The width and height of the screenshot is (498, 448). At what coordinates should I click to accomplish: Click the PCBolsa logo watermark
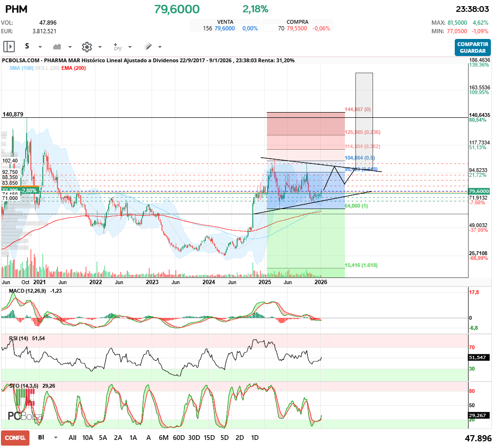point(25,415)
